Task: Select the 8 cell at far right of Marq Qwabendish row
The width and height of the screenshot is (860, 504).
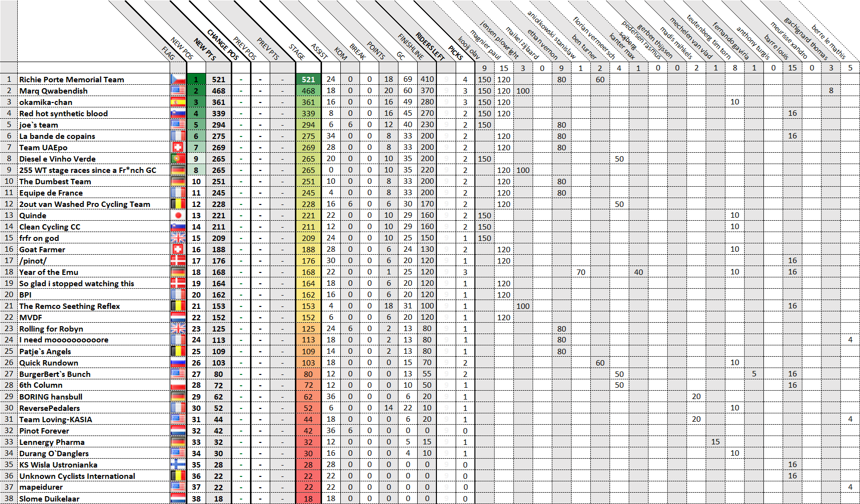Action: click(831, 91)
